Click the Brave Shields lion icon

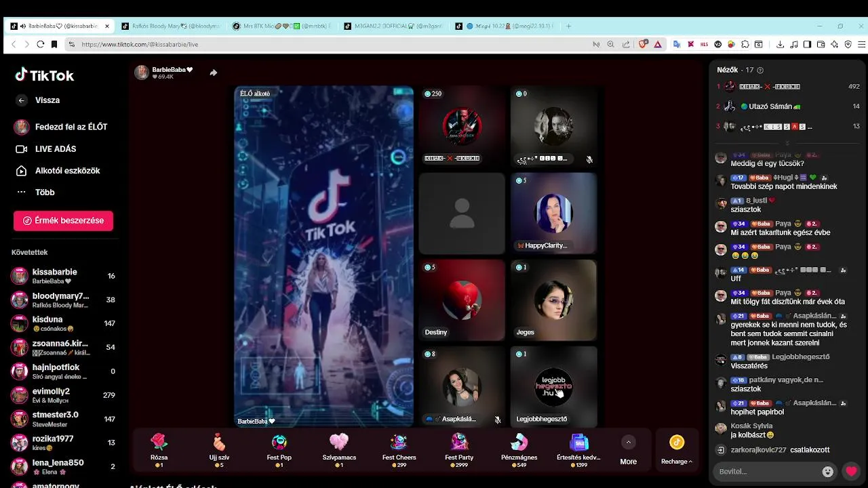(644, 44)
